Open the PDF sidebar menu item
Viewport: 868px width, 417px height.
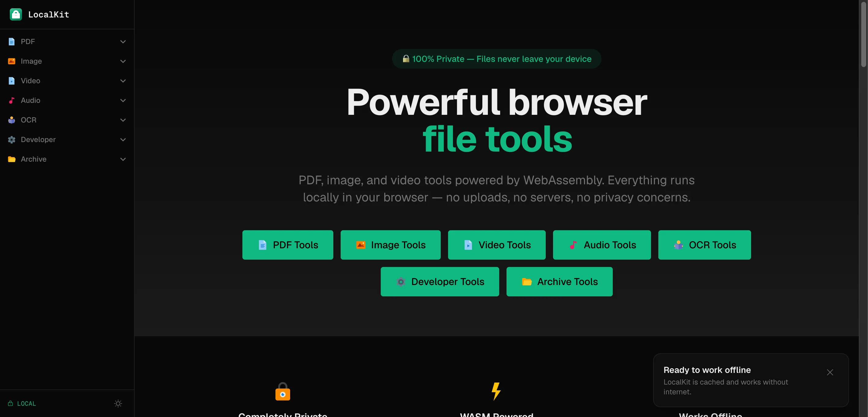click(x=67, y=41)
